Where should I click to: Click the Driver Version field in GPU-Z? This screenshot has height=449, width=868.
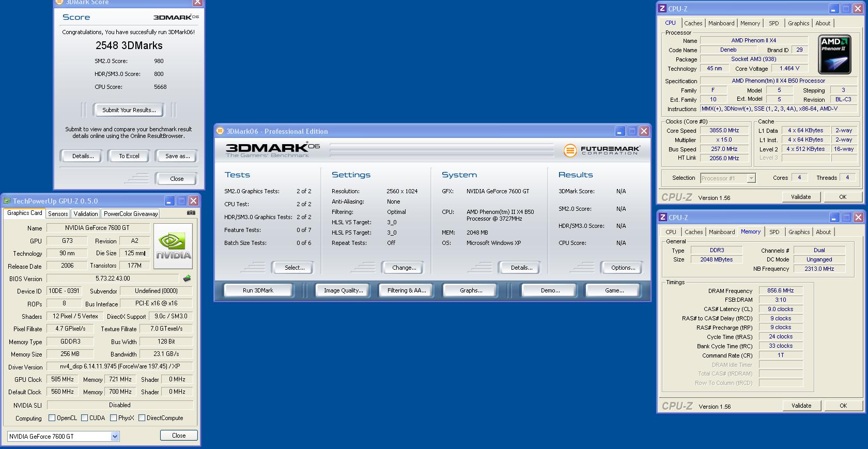[120, 366]
